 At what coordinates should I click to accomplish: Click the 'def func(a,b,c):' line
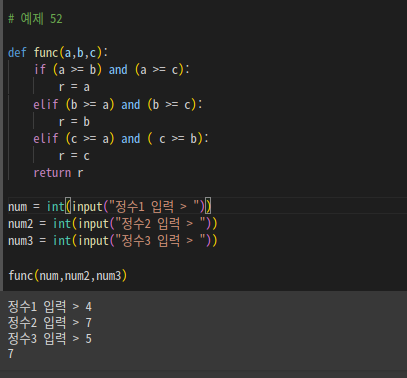[x=58, y=53]
